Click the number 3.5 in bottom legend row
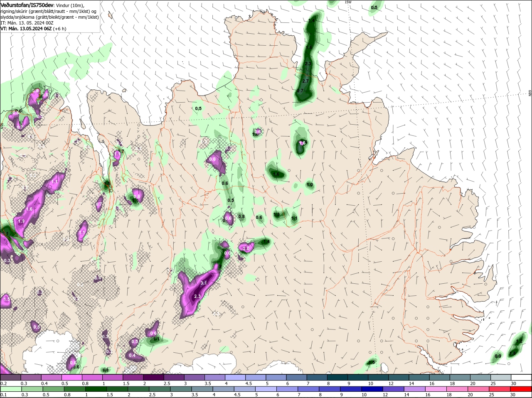The height and width of the screenshot is (398, 532). (194, 395)
